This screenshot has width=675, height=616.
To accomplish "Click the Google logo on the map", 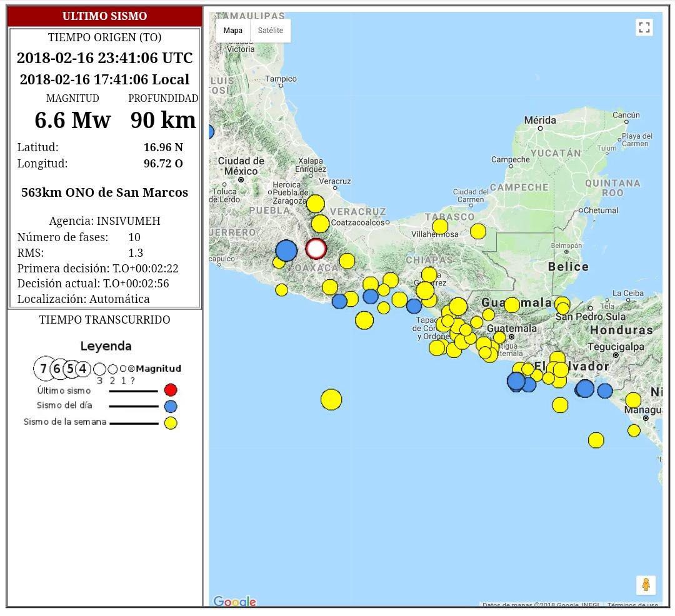I will (234, 601).
